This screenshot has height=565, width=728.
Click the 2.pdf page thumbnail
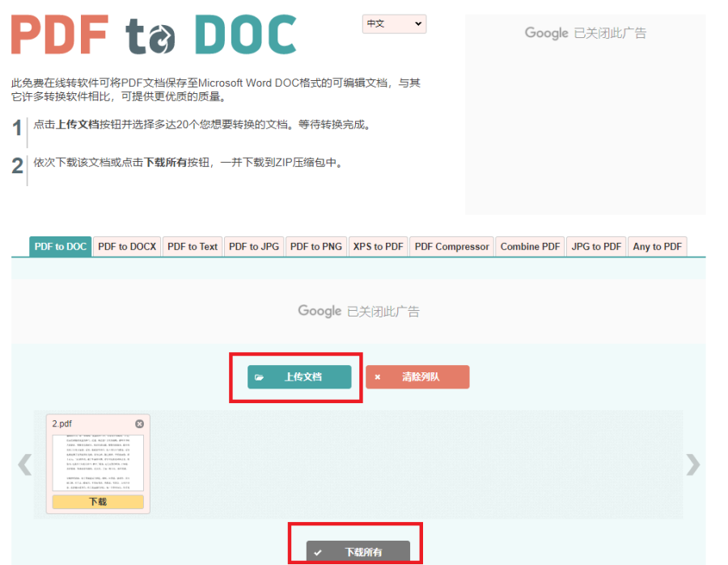point(98,463)
